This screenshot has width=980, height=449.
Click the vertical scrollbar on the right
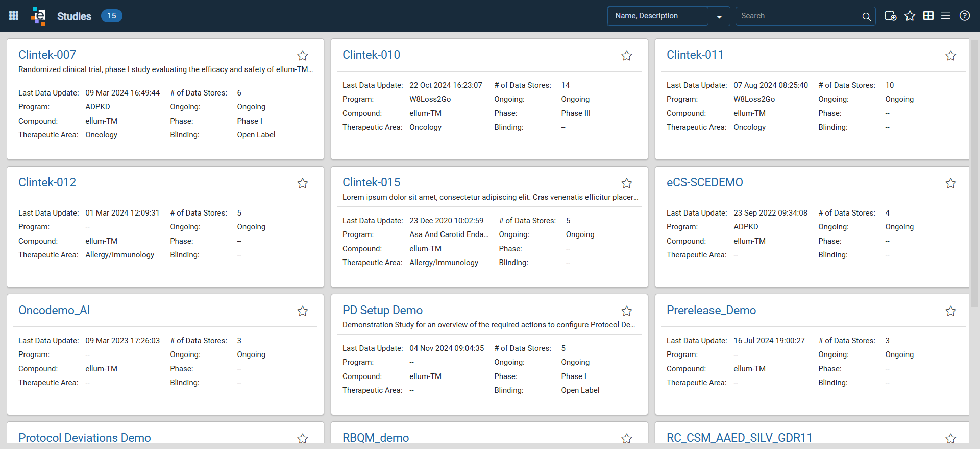click(974, 174)
